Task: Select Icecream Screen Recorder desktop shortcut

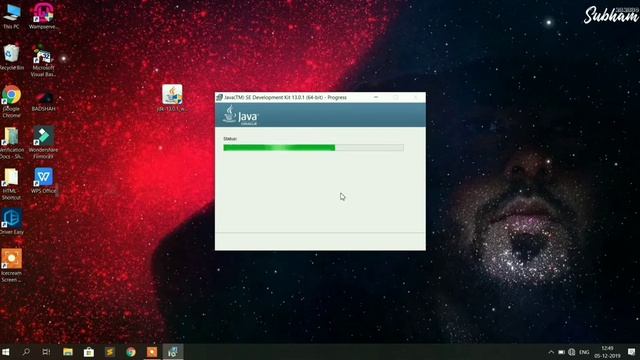Action: 11,265
